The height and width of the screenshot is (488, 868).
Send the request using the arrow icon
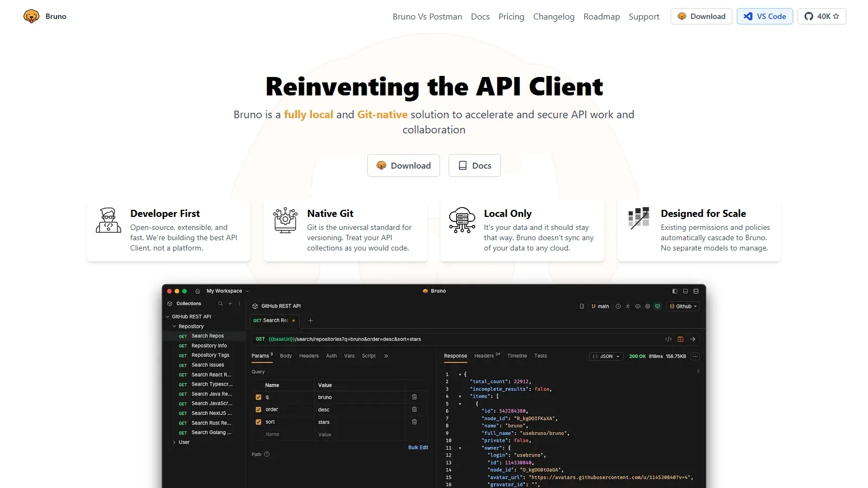click(x=692, y=339)
